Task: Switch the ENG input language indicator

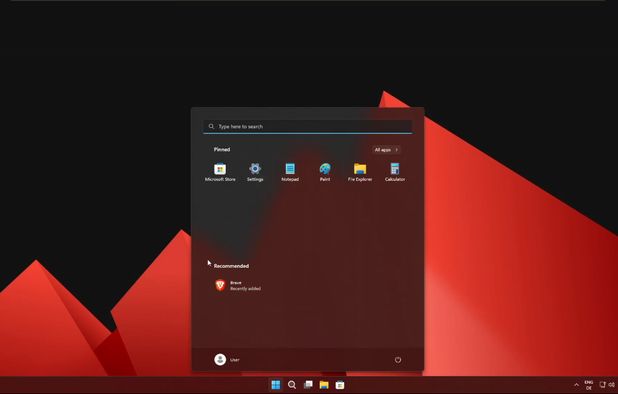Action: (589, 385)
